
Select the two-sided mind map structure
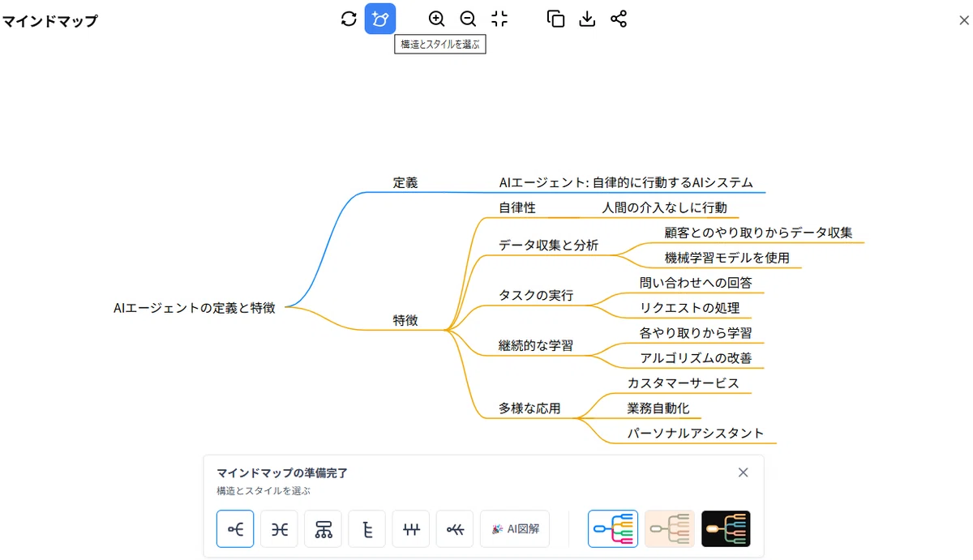[279, 529]
